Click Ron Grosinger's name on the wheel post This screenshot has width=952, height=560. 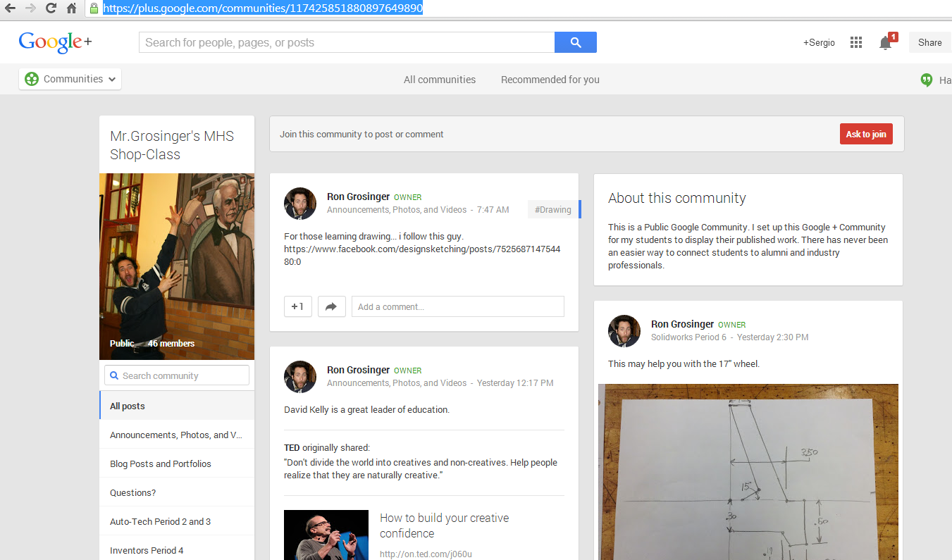coord(682,324)
